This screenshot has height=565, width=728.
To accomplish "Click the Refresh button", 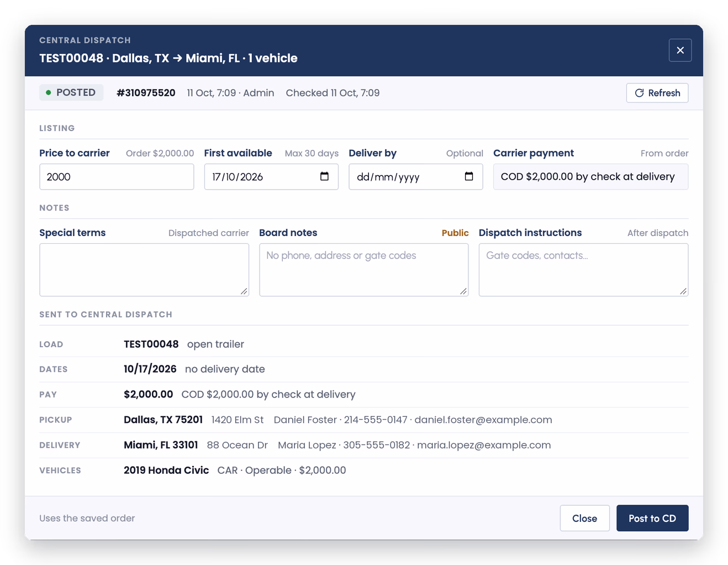I will (657, 93).
